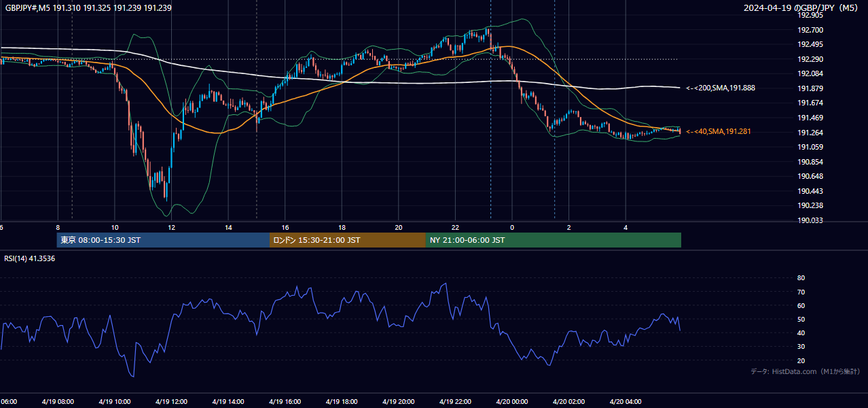This screenshot has width=868, height=408.
Task: Click RSI scale level 30
Action: tap(801, 347)
